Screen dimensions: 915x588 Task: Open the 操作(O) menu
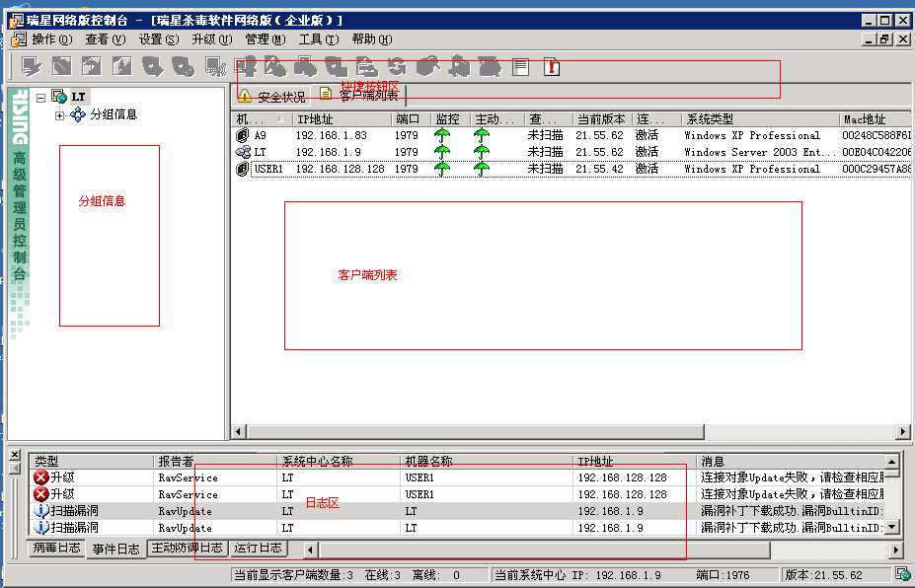[x=52, y=39]
